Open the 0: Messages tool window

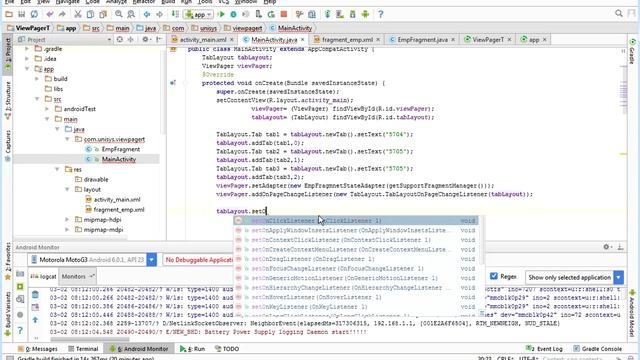(38, 349)
